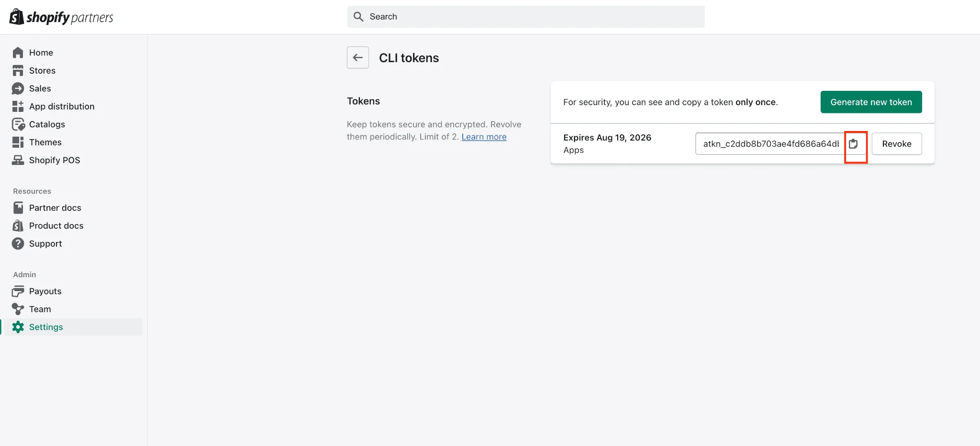
Task: Open the Learn more link
Action: tap(484, 137)
